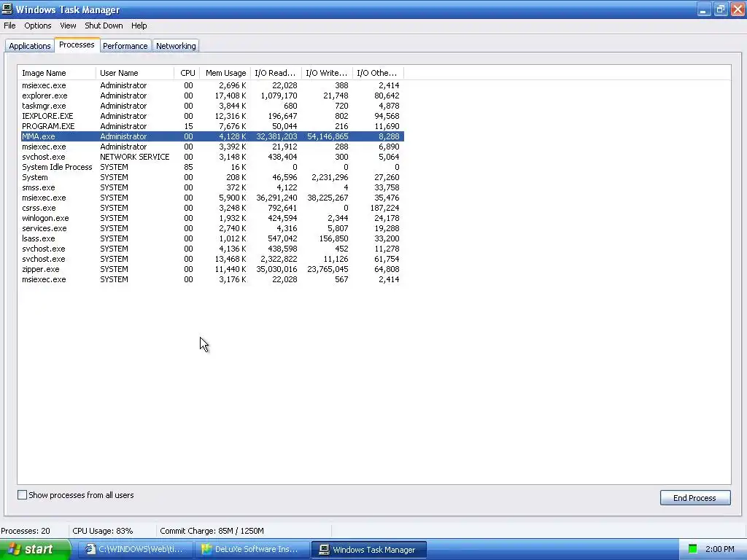Sort by I/O Other column header
Image resolution: width=747 pixels, height=560 pixels.
tap(378, 73)
